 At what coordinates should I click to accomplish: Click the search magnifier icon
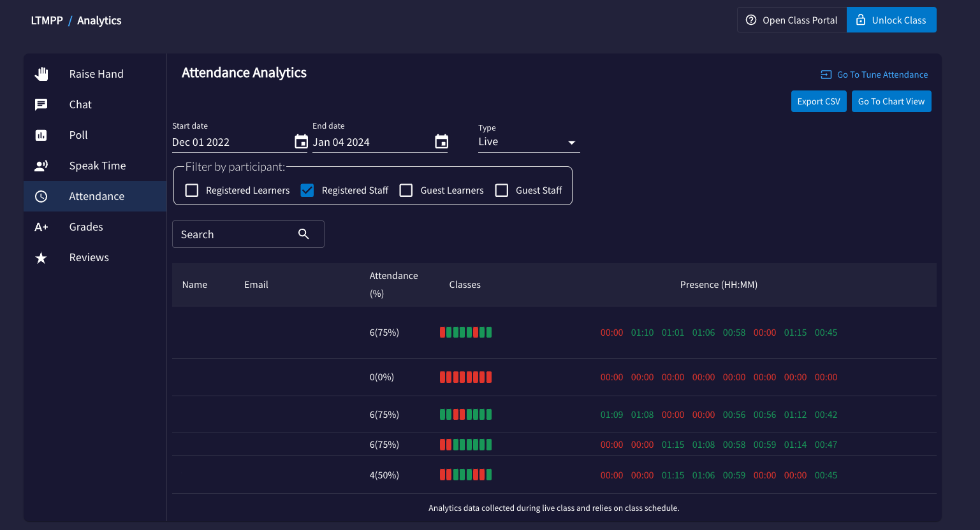(304, 234)
